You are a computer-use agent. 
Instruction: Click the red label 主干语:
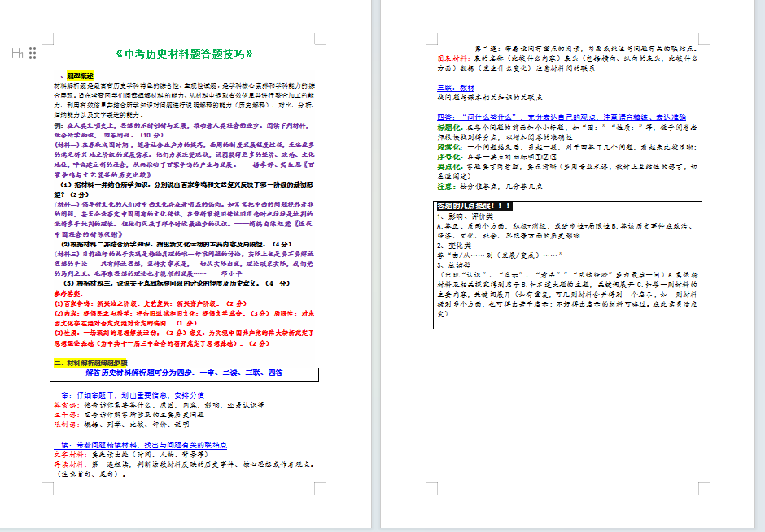[x=67, y=415]
